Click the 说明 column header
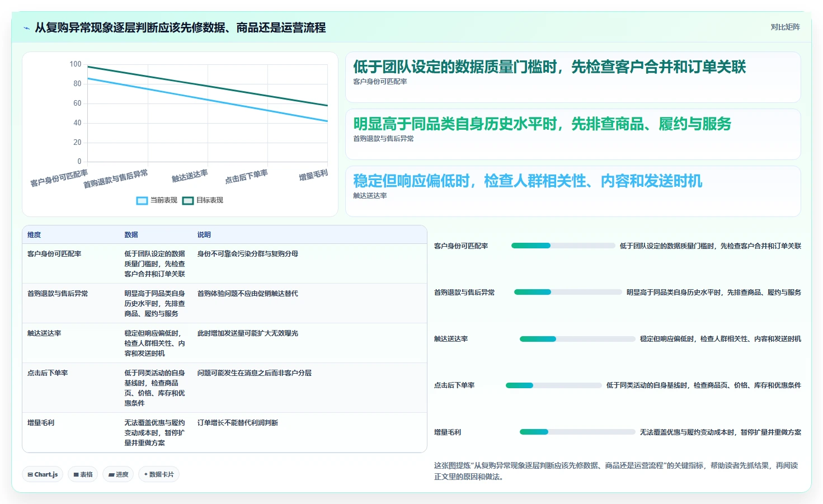 click(x=204, y=235)
